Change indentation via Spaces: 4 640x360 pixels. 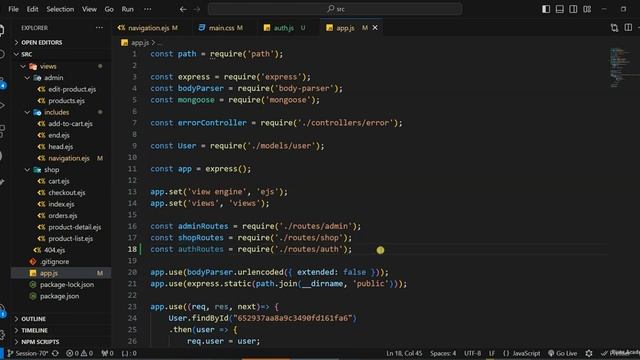tap(443, 353)
